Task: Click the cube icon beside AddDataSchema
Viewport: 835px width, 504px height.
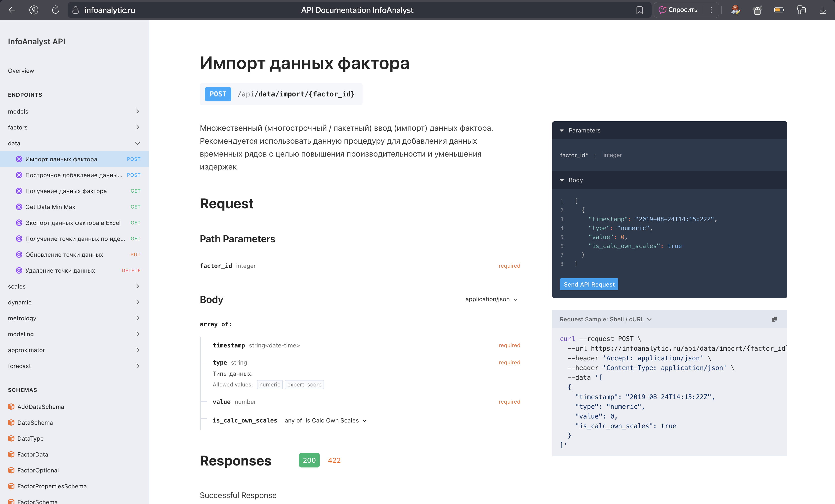Action: (11, 407)
